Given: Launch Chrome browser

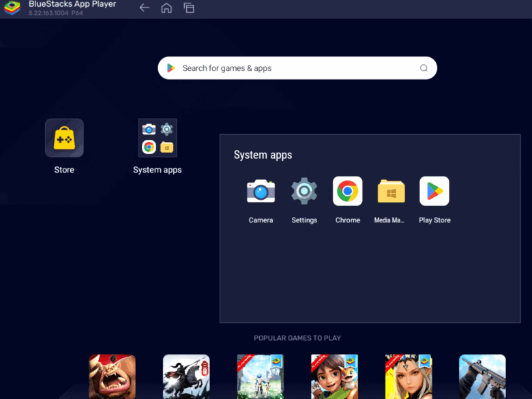Looking at the screenshot, I should [x=347, y=192].
